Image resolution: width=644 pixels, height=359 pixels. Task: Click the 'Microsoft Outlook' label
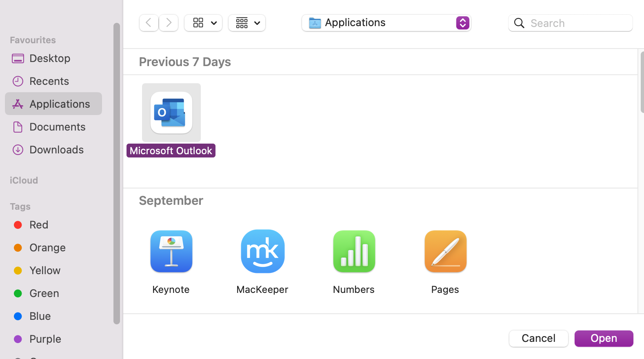click(171, 151)
